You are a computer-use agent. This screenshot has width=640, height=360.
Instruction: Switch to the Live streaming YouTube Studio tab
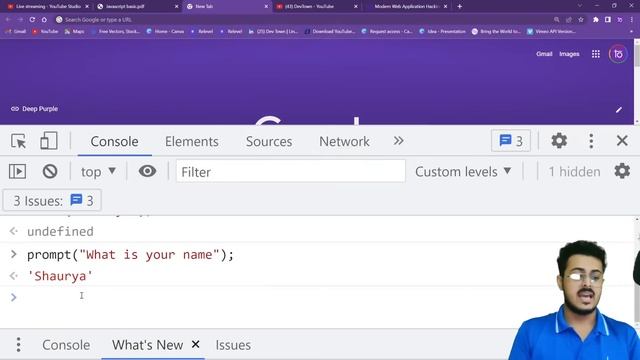pyautogui.click(x=48, y=7)
